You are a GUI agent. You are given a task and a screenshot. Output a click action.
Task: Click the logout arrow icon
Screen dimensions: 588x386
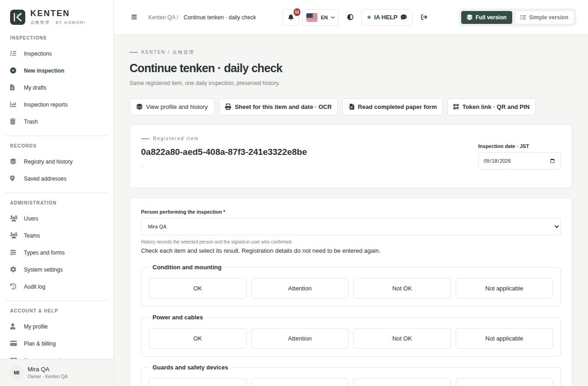coord(424,17)
